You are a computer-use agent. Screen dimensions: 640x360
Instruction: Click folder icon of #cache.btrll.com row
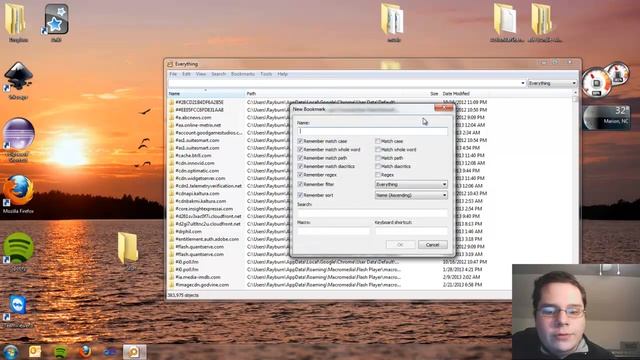[x=171, y=156]
